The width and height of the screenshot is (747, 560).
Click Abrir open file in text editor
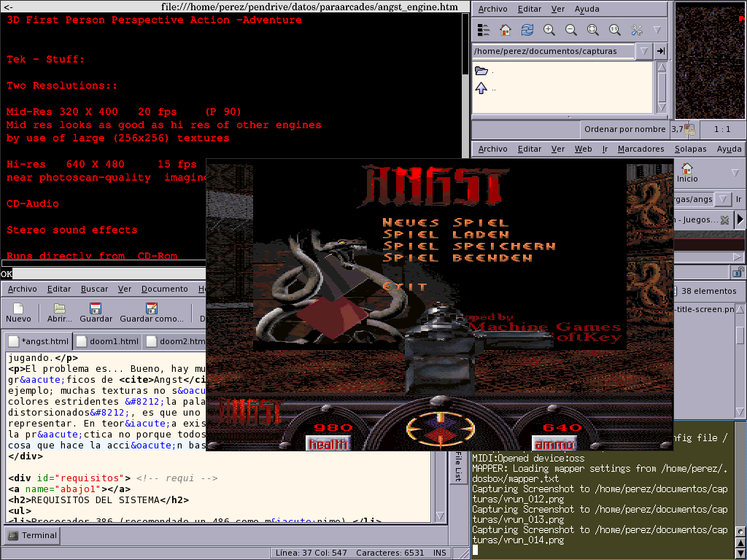coord(60,313)
